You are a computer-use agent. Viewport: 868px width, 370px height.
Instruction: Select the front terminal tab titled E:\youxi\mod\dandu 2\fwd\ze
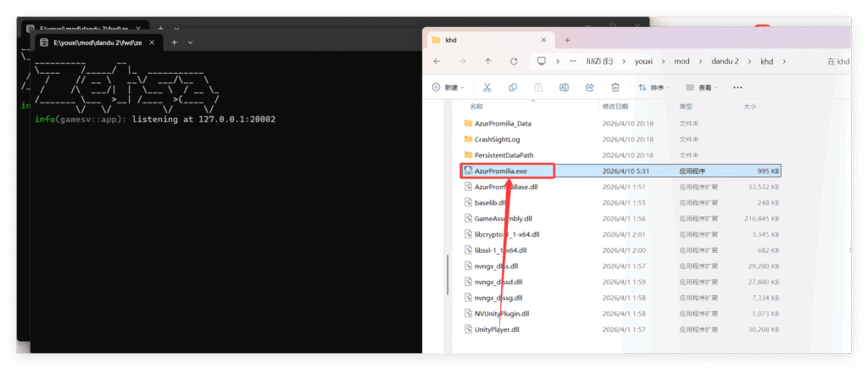92,42
